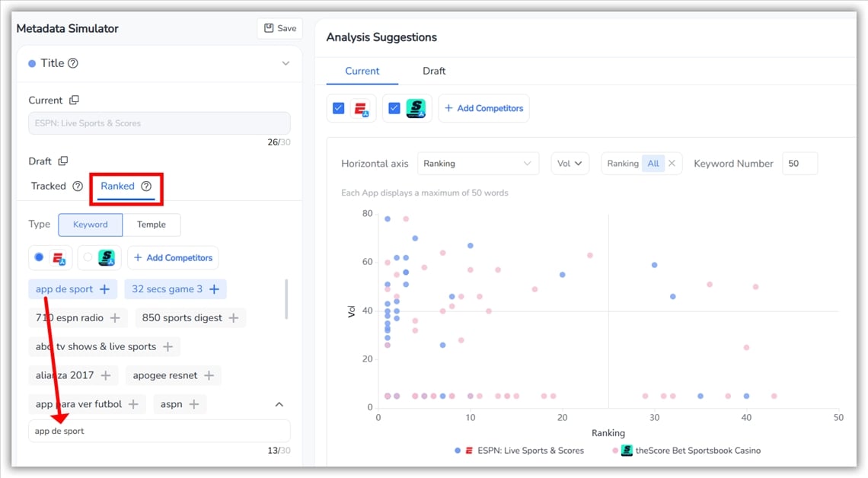This screenshot has width=868, height=478.
Task: Open the Horizontal axis Ranking dropdown
Action: (478, 163)
